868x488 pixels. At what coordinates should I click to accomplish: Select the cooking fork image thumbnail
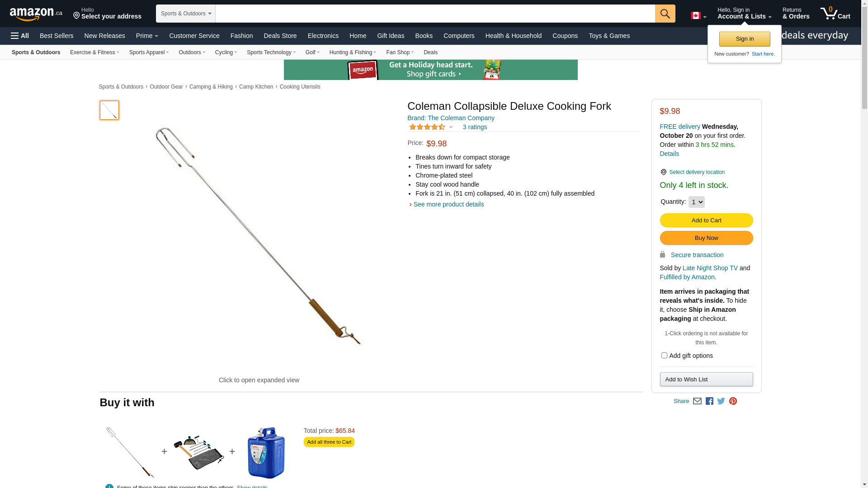pos(109,110)
